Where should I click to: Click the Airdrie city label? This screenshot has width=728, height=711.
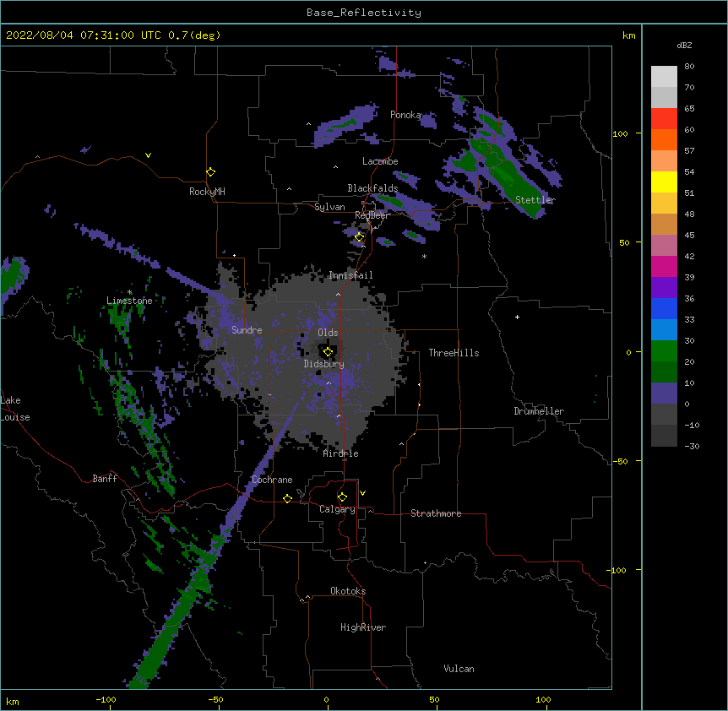(x=341, y=453)
